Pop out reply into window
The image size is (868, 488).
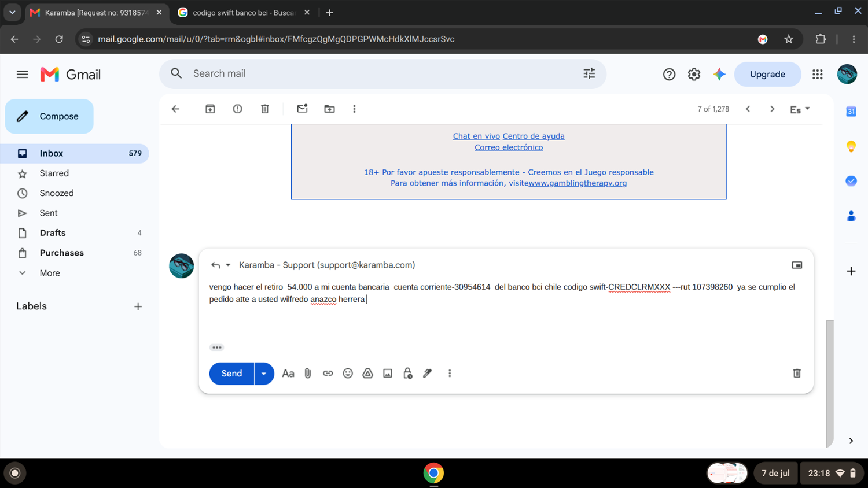[x=797, y=265]
